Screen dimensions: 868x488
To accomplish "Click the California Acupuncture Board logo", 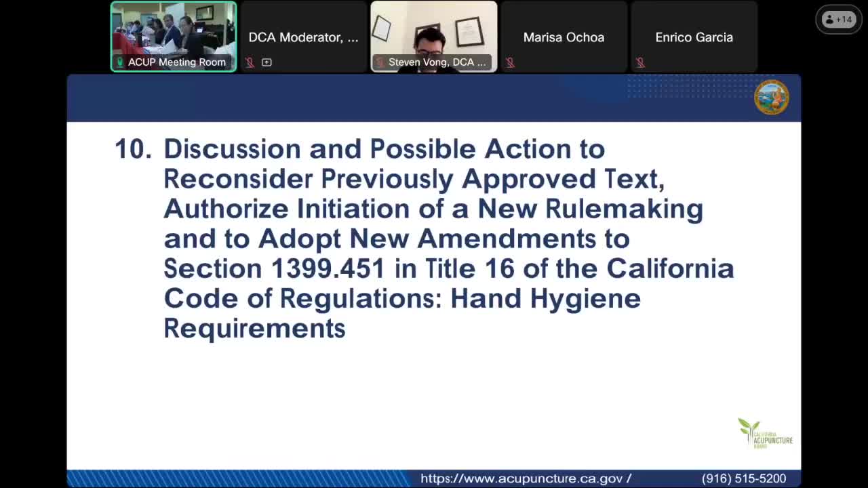I will (766, 433).
